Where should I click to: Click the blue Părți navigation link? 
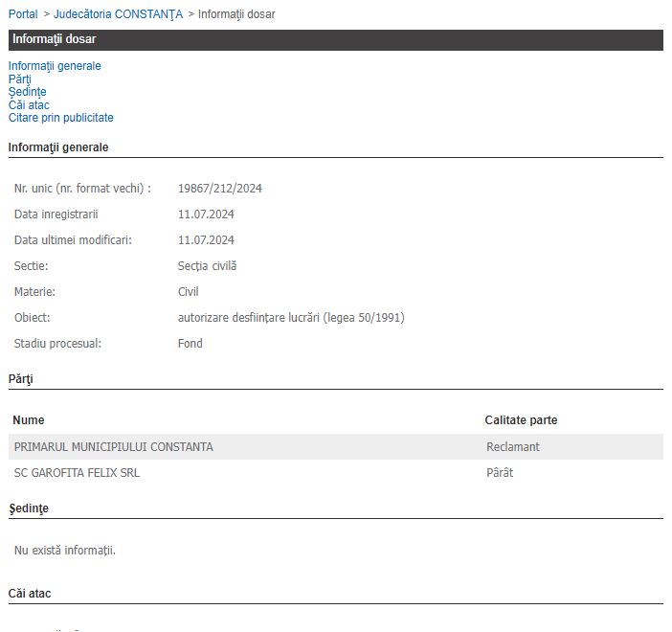(x=20, y=79)
